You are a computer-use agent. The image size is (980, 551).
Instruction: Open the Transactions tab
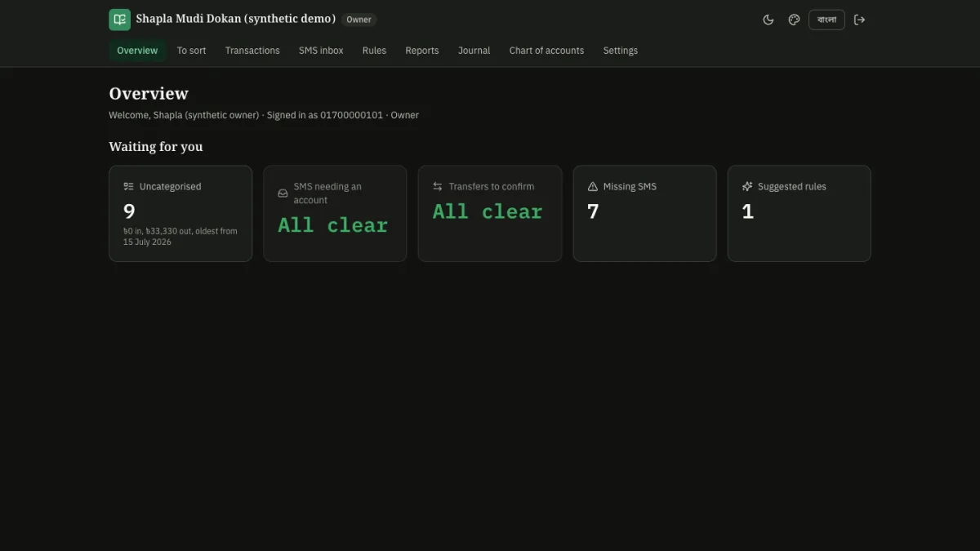pos(252,51)
